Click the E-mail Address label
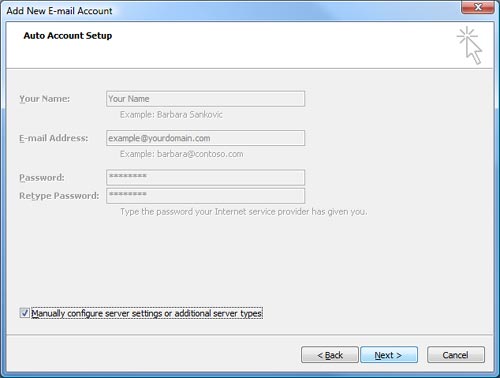Viewport: 500px width, 378px height. pos(54,138)
